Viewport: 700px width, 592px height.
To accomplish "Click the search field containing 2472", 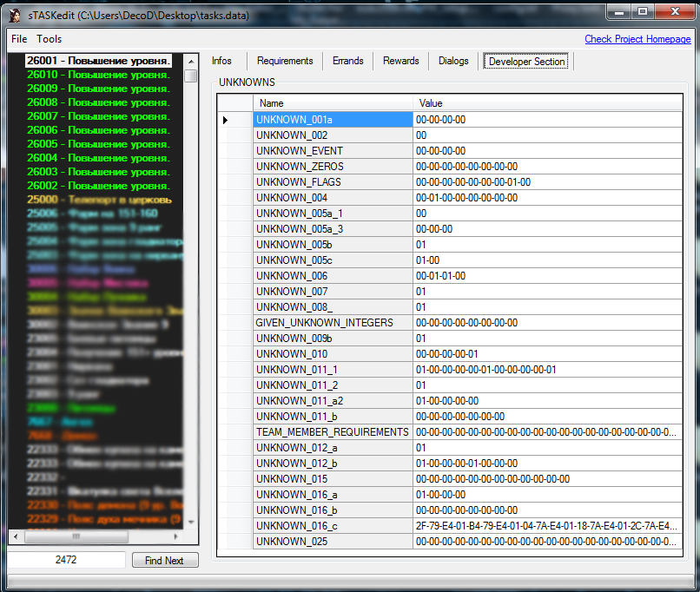I will (x=66, y=561).
